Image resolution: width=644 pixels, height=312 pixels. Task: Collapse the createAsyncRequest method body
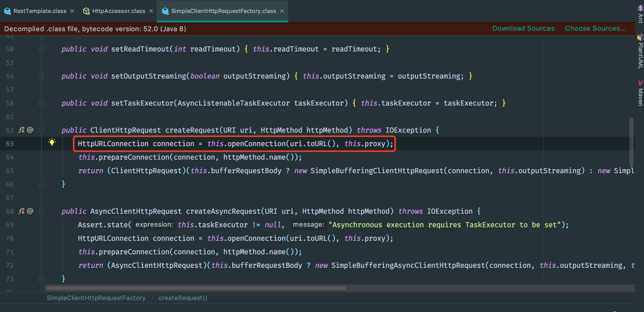42,211
